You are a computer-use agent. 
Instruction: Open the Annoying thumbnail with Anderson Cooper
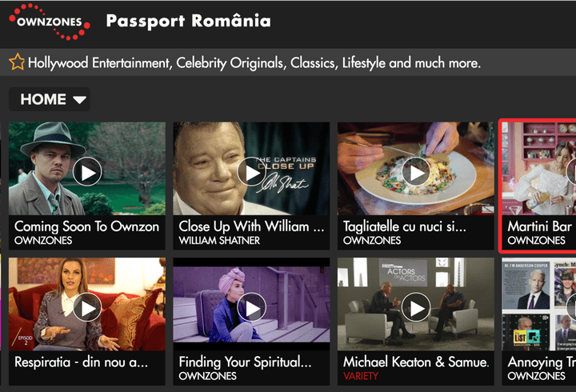pyautogui.click(x=539, y=304)
